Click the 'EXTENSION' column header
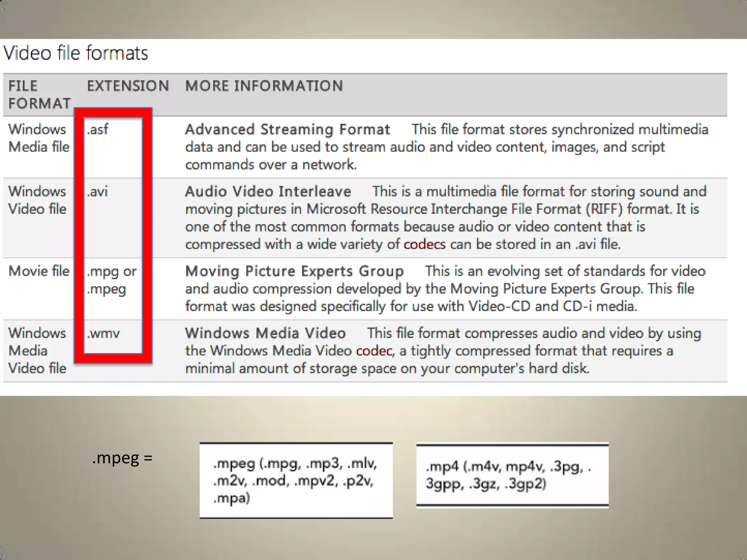Viewport: 747px width, 560px height. [x=128, y=86]
